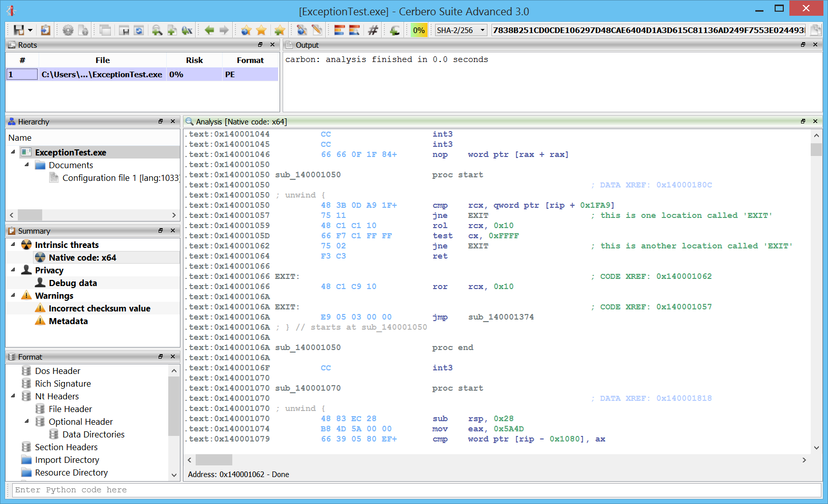The width and height of the screenshot is (828, 504).
Task: Select Configuration file 1 in Hierarchy
Action: (121, 178)
